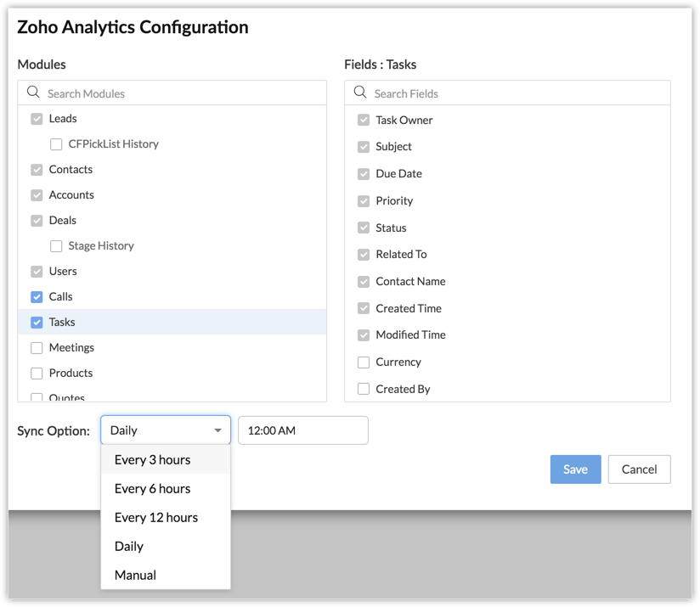Pick Every 12 hours sync frequency
The height and width of the screenshot is (607, 700).
[156, 518]
